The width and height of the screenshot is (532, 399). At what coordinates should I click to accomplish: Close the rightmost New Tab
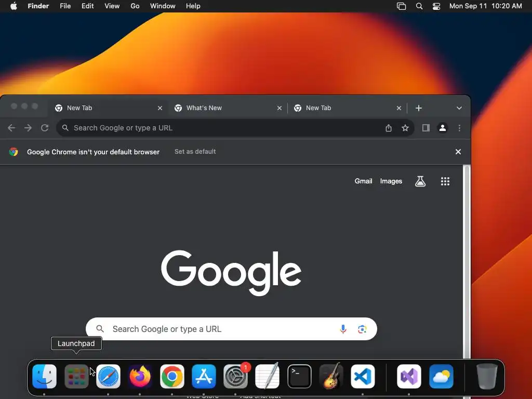(398, 108)
